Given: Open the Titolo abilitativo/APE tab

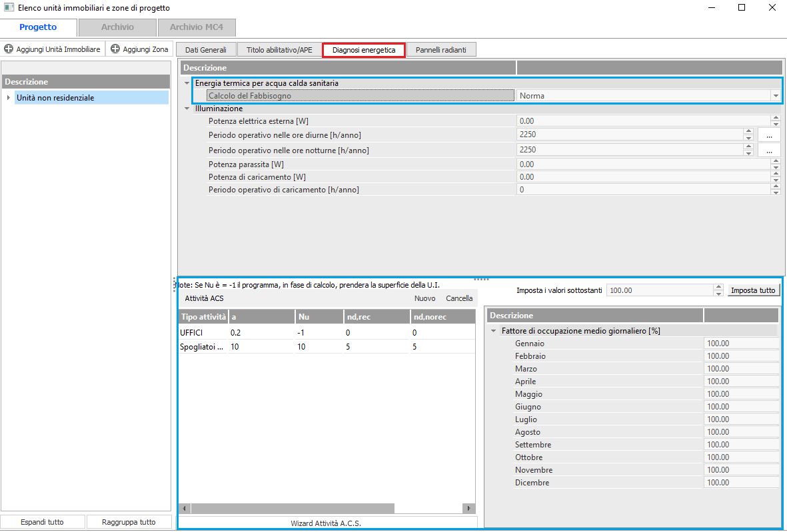Looking at the screenshot, I should pyautogui.click(x=279, y=50).
